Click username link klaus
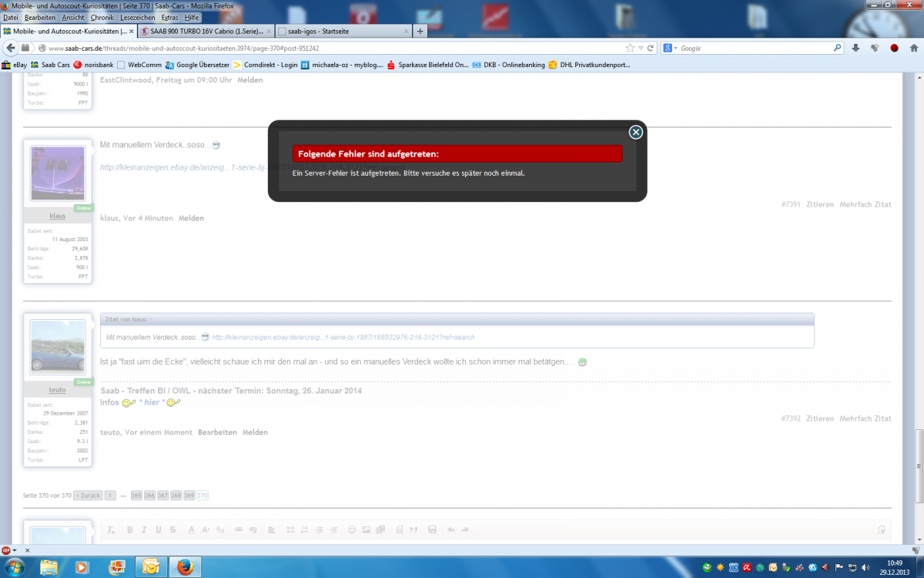This screenshot has width=924, height=578. [57, 216]
